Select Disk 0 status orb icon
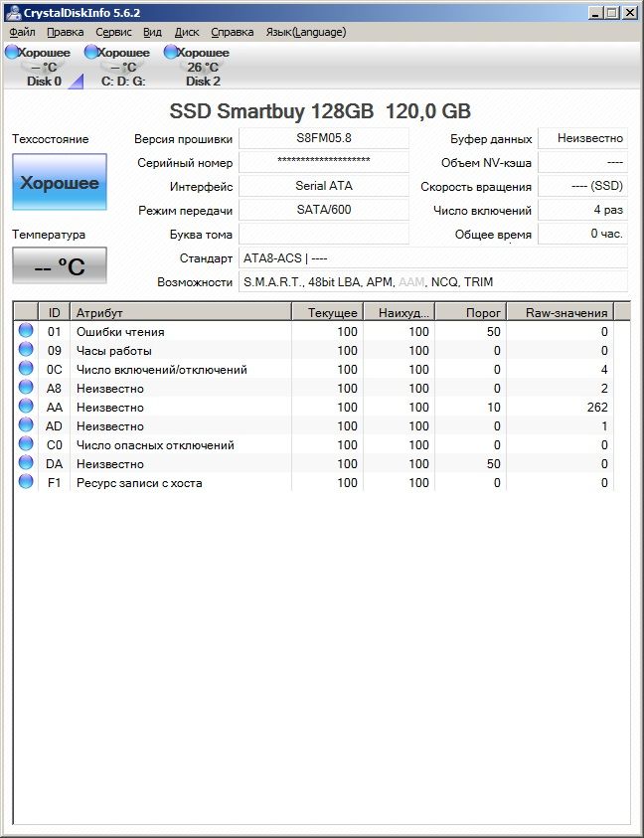Image resolution: width=644 pixels, height=838 pixels. click(12, 53)
